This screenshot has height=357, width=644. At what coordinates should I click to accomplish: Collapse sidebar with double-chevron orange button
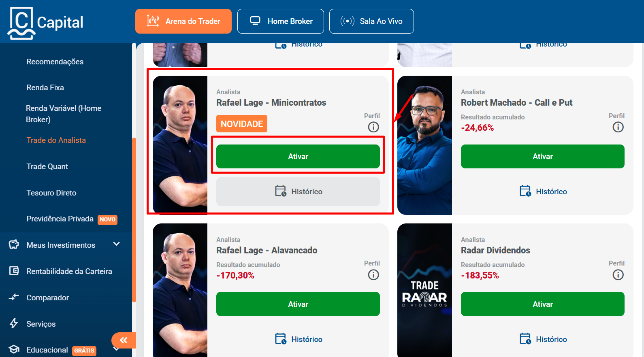[124, 340]
